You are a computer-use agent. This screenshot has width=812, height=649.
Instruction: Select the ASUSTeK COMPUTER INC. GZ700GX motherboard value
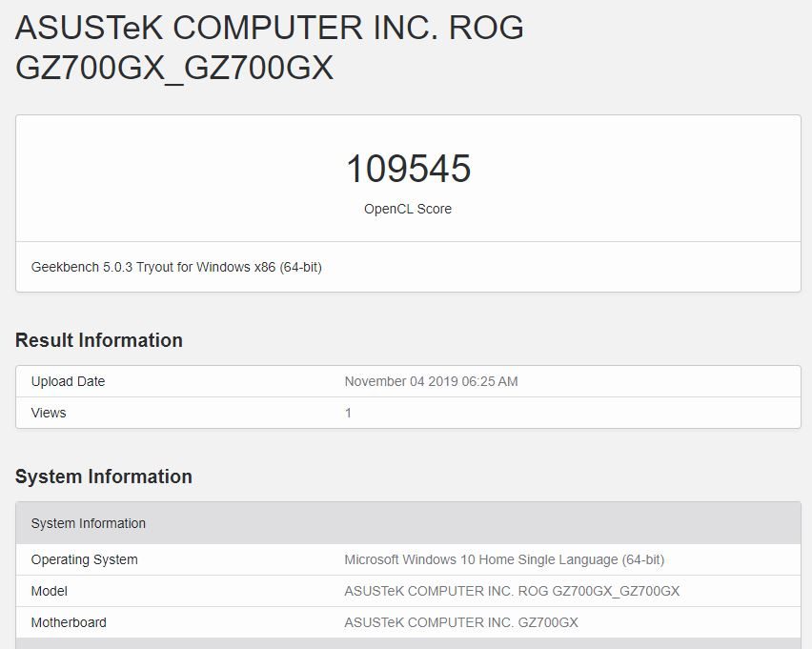461,622
